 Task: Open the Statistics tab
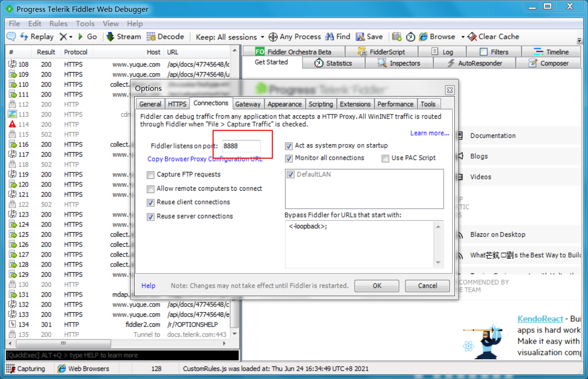tap(333, 63)
